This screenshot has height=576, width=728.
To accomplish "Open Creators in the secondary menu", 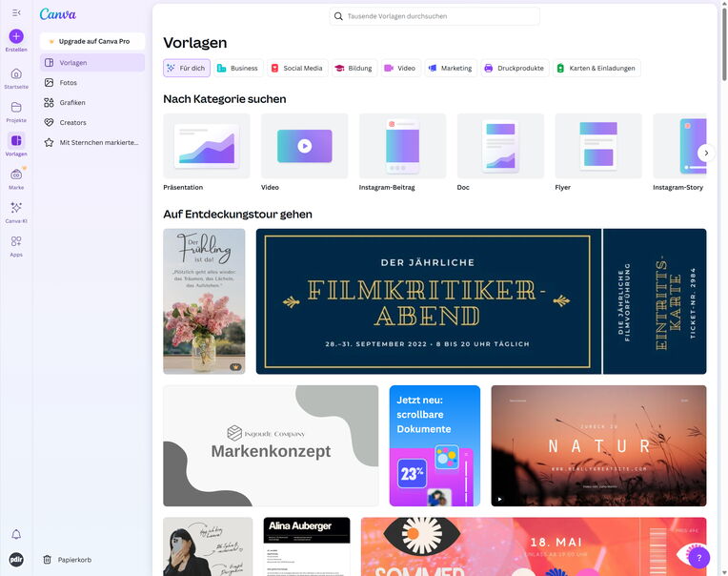I will 91,123.
